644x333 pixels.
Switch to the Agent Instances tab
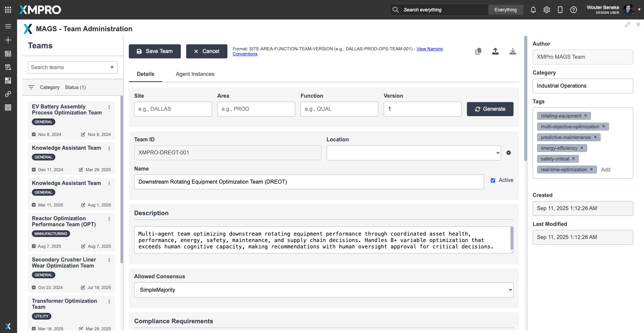pos(195,74)
